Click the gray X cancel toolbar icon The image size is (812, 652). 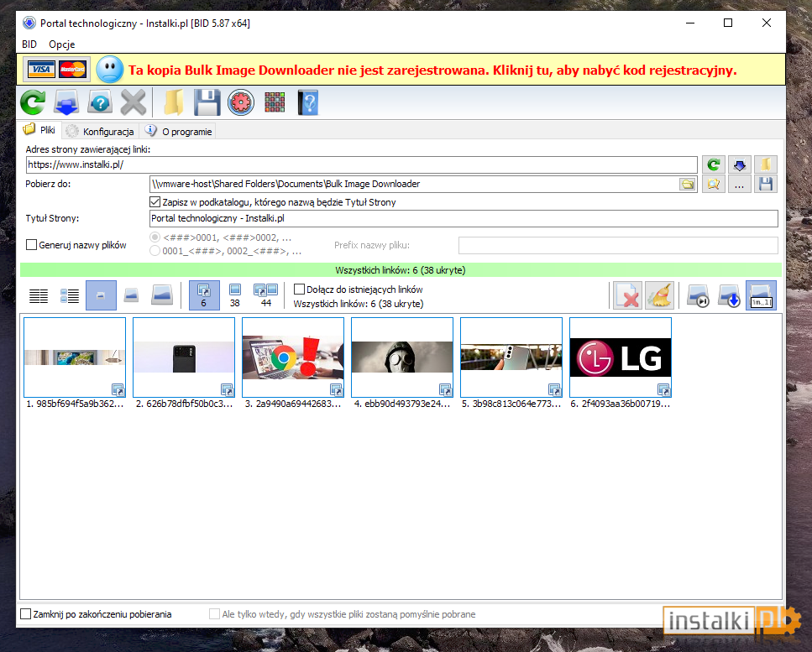133,102
